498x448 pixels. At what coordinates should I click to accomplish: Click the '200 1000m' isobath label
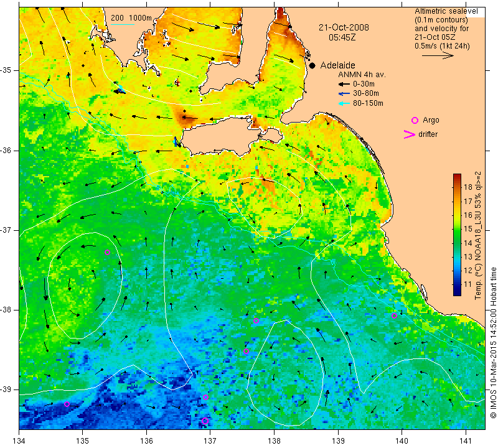click(131, 18)
